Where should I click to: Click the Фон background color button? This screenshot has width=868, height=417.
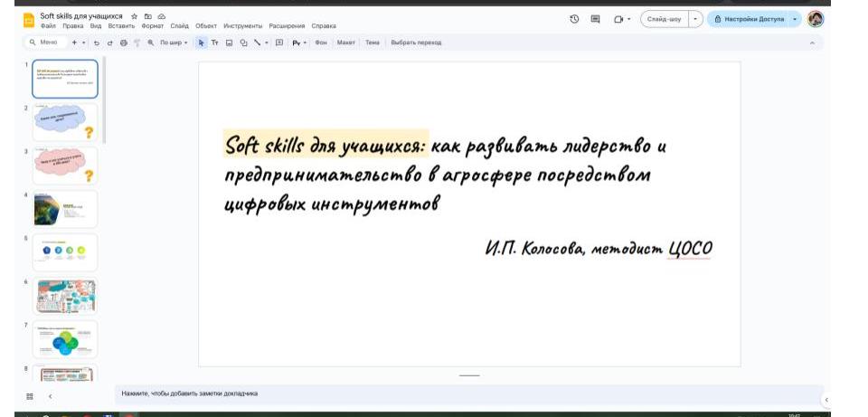320,43
